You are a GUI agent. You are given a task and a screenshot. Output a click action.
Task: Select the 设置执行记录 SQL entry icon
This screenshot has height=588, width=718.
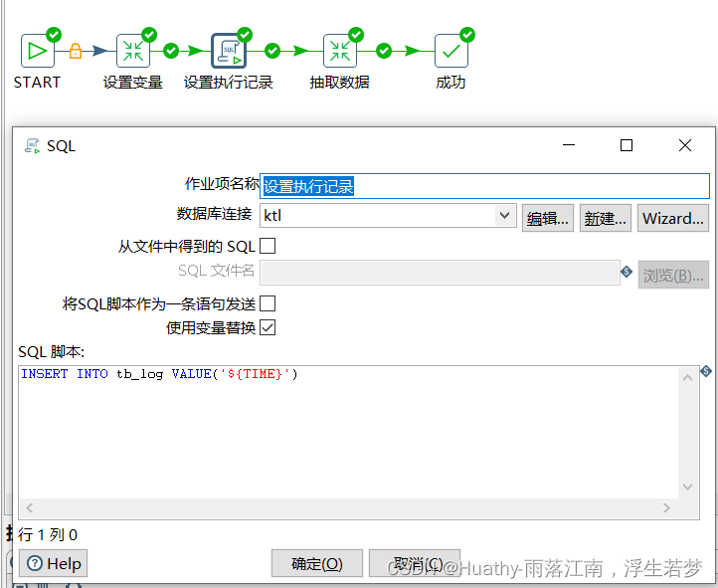(229, 51)
